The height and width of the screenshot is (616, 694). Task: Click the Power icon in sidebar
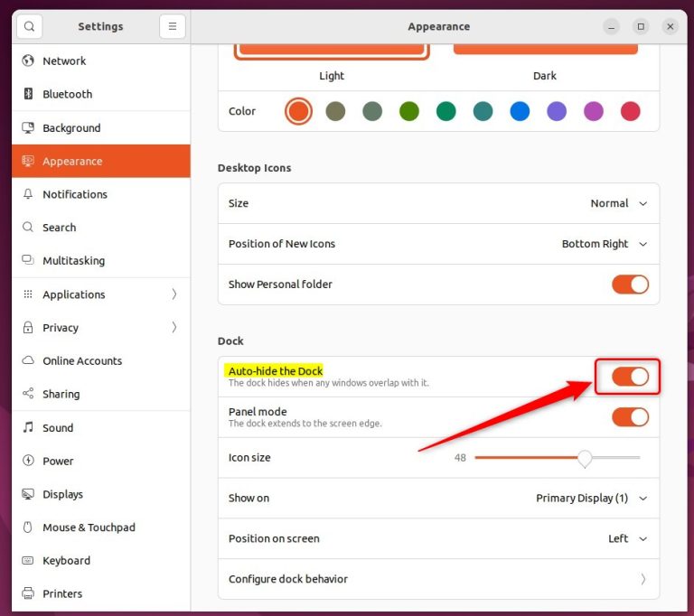coord(28,461)
